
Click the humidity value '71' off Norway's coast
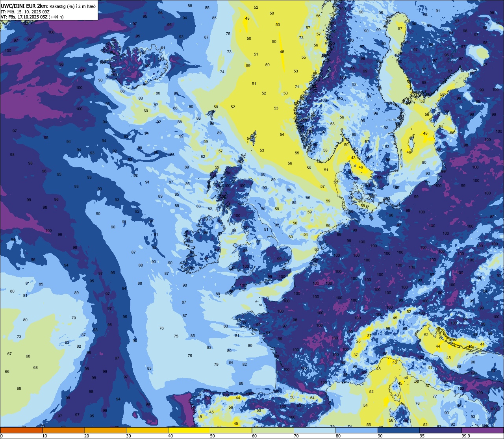297,87
